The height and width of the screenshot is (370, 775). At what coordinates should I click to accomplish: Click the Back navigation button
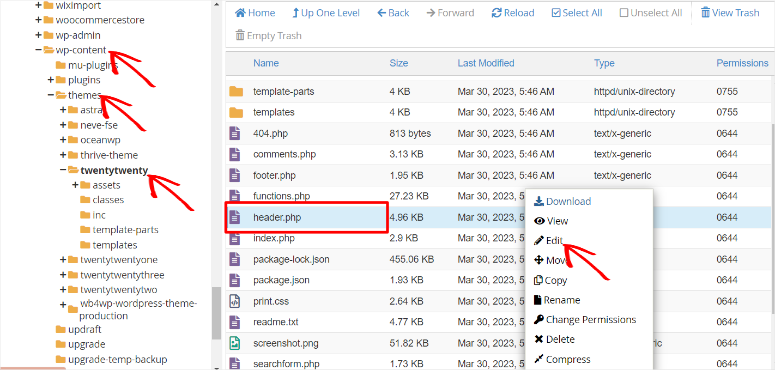[x=393, y=13]
